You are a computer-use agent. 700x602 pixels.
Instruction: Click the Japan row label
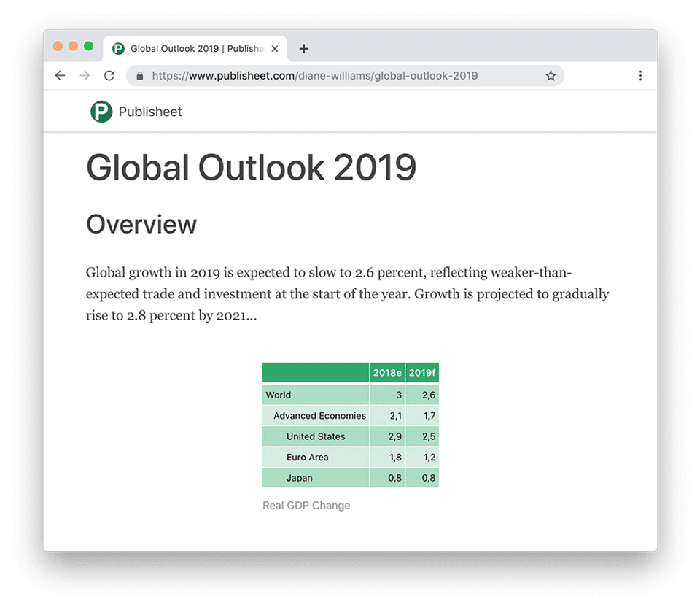[x=299, y=478]
